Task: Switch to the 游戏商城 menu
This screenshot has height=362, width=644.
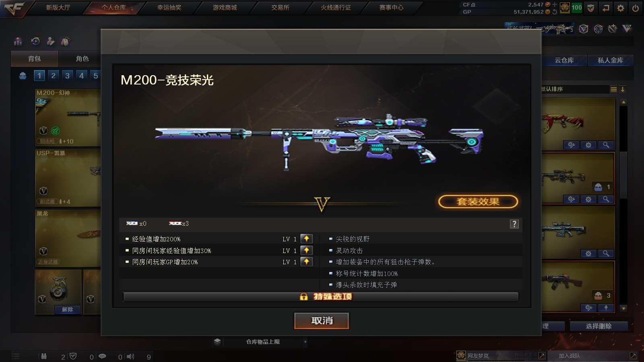Action: pyautogui.click(x=225, y=8)
